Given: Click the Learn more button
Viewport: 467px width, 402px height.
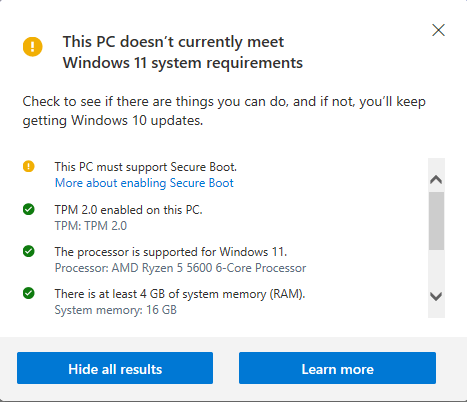Looking at the screenshot, I should point(337,368).
